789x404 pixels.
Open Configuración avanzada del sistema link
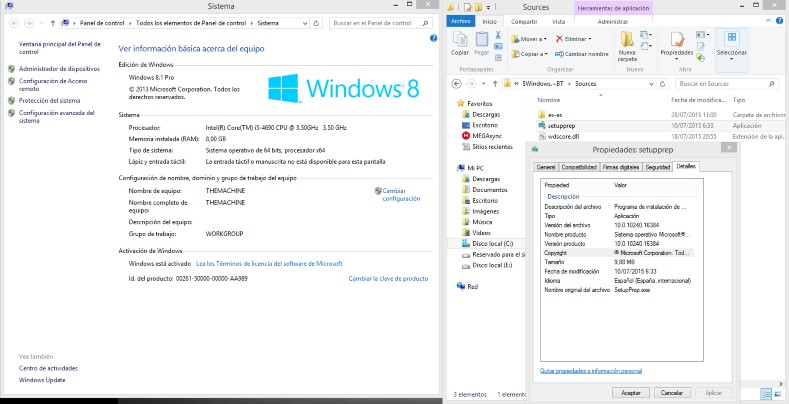point(56,117)
